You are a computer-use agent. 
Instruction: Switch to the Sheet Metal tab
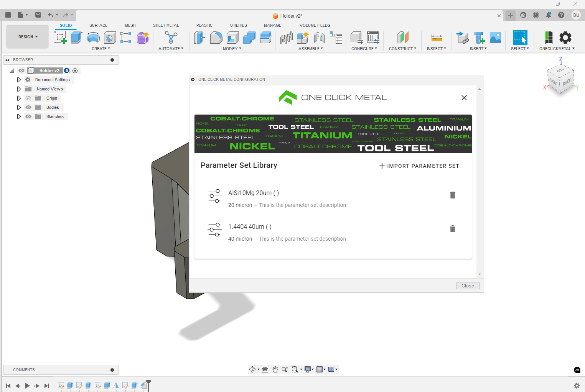[x=166, y=25]
